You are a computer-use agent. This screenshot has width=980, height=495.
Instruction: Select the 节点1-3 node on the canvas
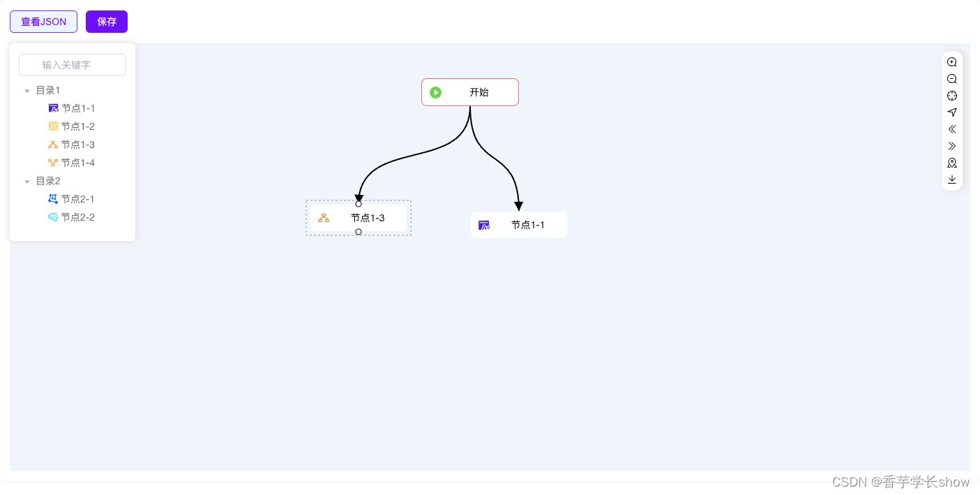click(x=368, y=218)
